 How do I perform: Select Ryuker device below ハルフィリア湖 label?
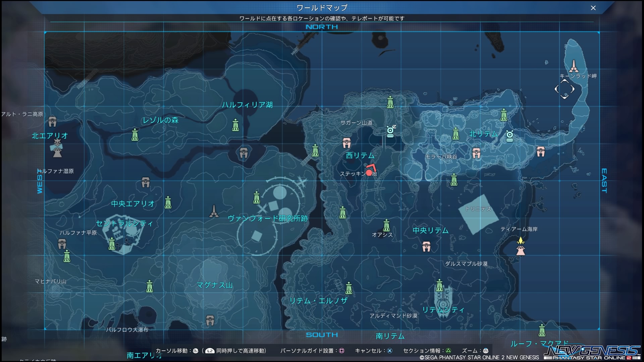coord(235,125)
